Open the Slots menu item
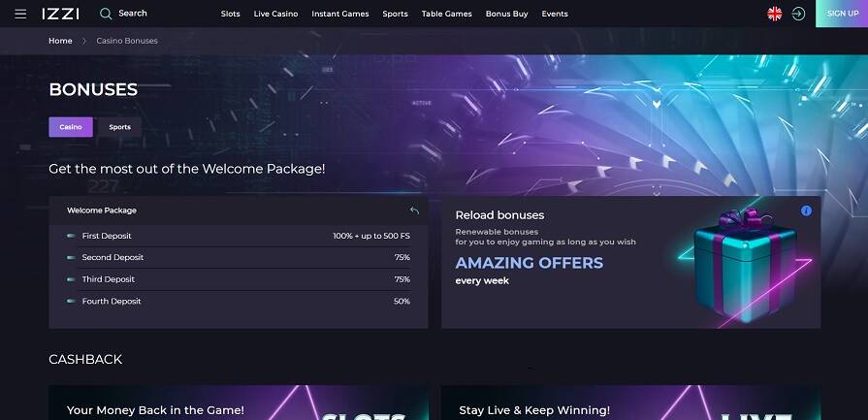The height and width of the screenshot is (420, 868). point(230,14)
